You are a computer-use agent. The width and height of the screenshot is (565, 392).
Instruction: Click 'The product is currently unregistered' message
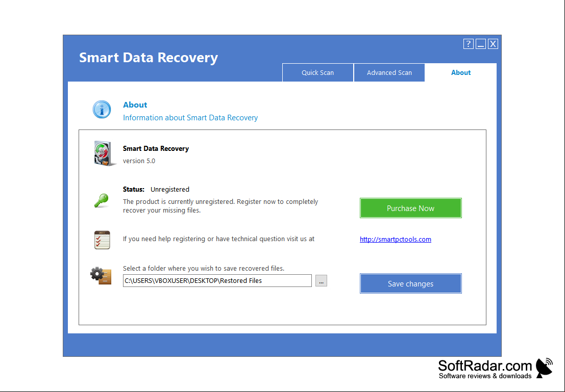[220, 206]
